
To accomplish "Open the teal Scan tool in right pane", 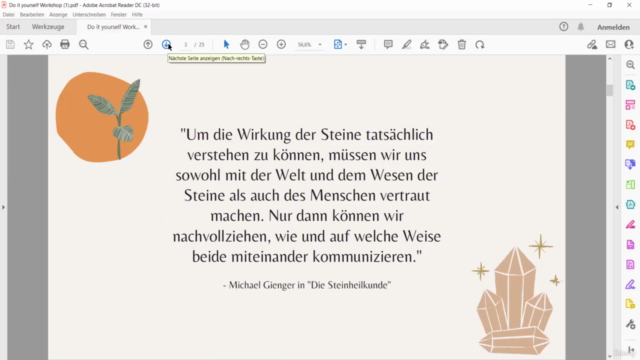I will coord(630,204).
